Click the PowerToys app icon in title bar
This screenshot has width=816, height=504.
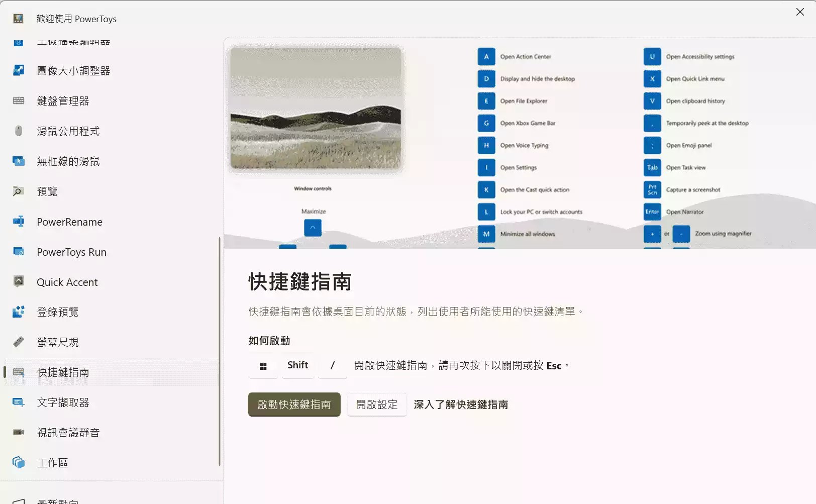[18, 19]
